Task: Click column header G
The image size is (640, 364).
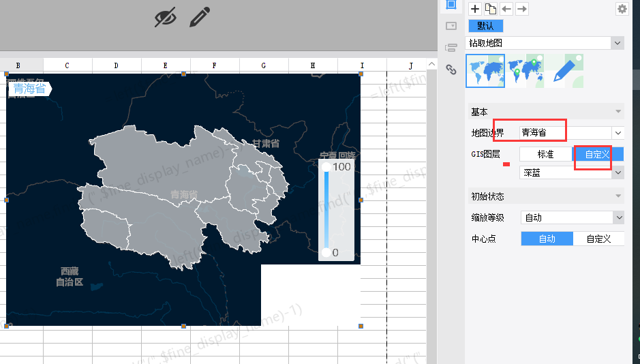Action: pyautogui.click(x=264, y=65)
